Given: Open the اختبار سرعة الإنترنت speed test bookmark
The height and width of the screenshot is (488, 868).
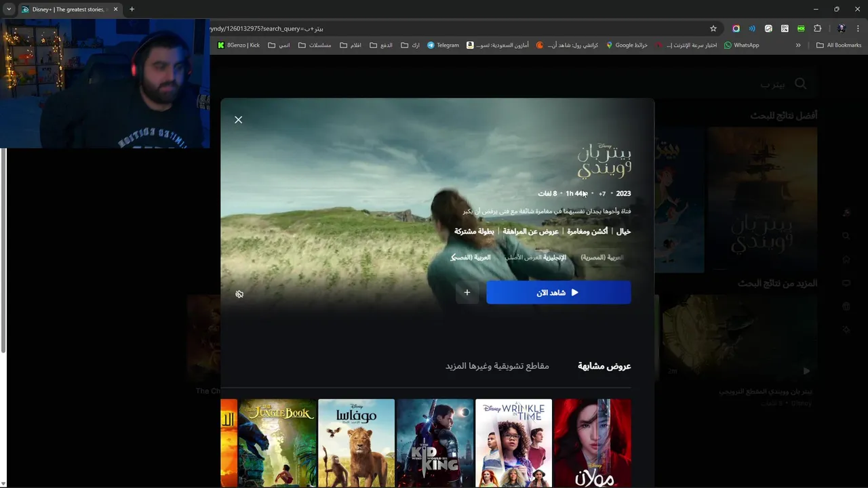Looking at the screenshot, I should pos(686,45).
